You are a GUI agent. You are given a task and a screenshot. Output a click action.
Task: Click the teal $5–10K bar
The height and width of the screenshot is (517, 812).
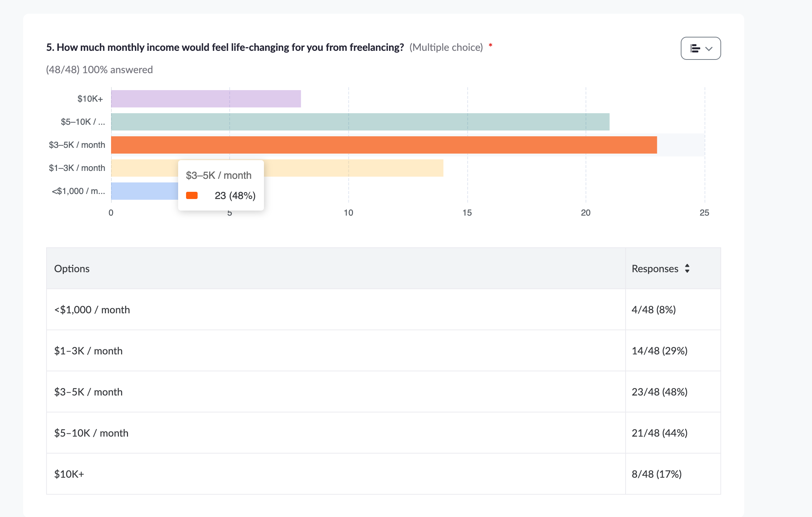pyautogui.click(x=360, y=122)
